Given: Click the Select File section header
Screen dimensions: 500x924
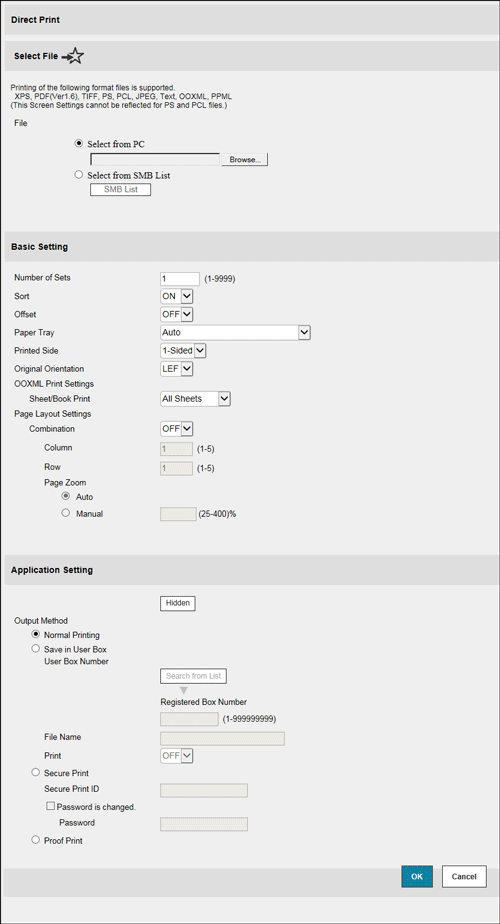Looking at the screenshot, I should pyautogui.click(x=250, y=57).
